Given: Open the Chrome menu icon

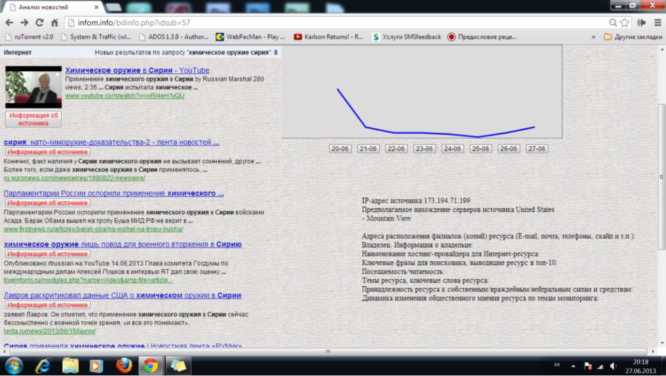Looking at the screenshot, I should pos(658,23).
